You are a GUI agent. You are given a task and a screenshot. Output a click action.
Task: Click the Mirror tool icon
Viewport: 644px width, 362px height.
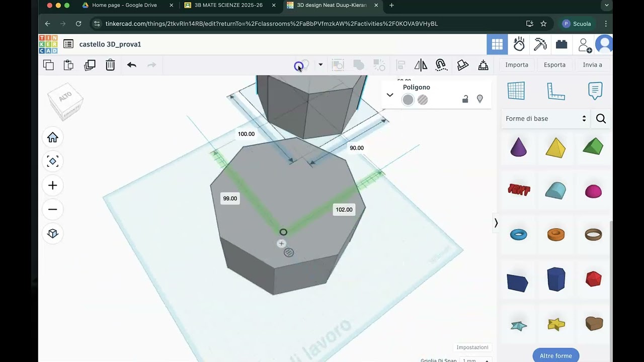click(421, 65)
